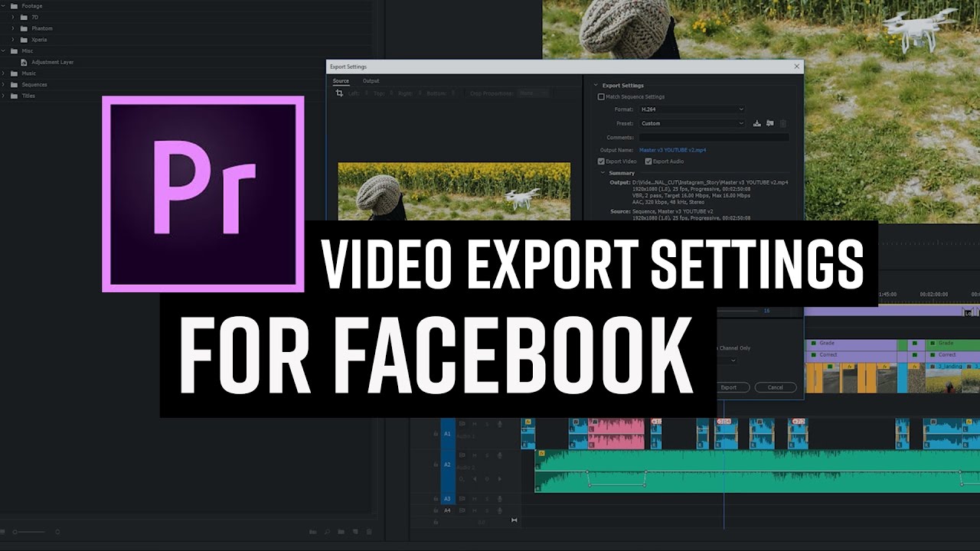
Task: Collapse the Summary section
Action: (602, 173)
